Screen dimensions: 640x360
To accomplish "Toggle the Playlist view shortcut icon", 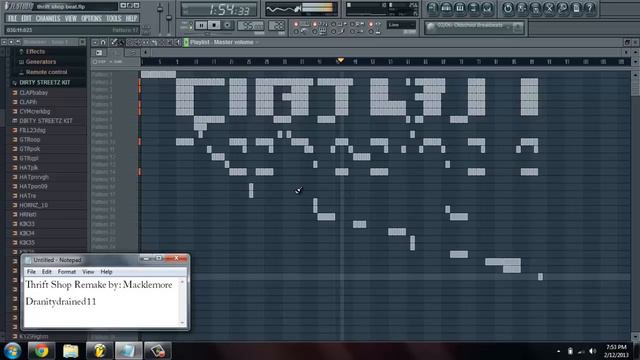I will 433,8.
